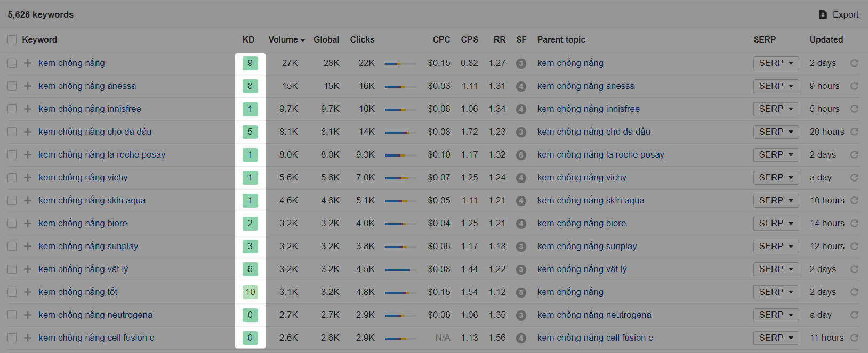Check 'kem chống nắng cho da dầu' row

tap(12, 132)
